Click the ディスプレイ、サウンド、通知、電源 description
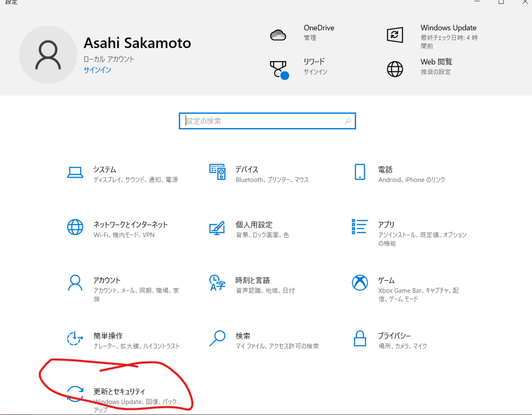 point(136,180)
